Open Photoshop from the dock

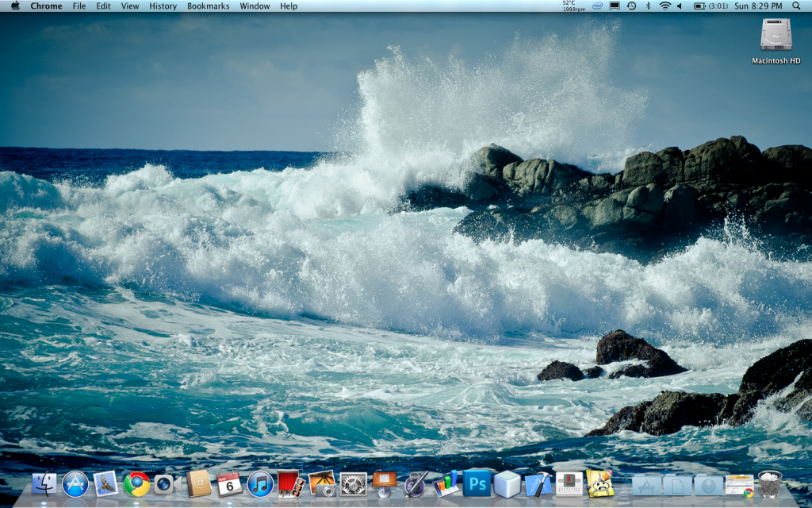(477, 483)
